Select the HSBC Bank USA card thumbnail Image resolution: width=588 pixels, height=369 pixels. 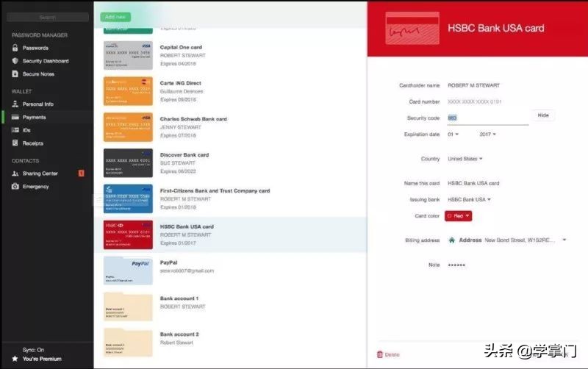click(x=128, y=234)
